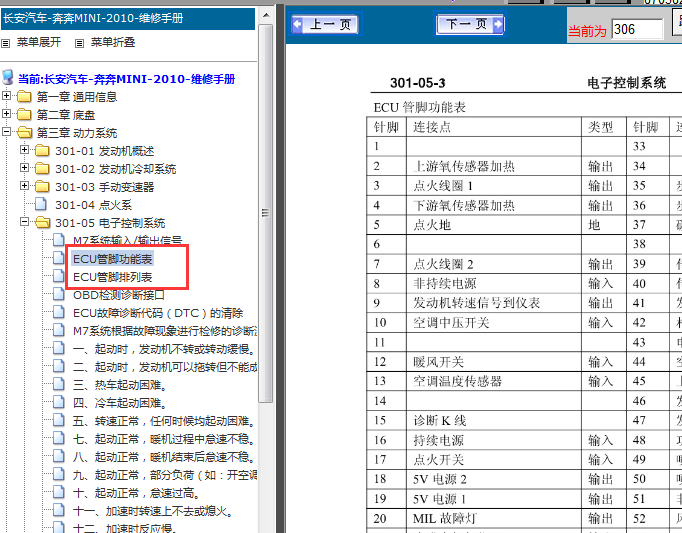This screenshot has height=533, width=682.
Task: Click folder icon of 第一章 通用信息
Action: coord(24,96)
